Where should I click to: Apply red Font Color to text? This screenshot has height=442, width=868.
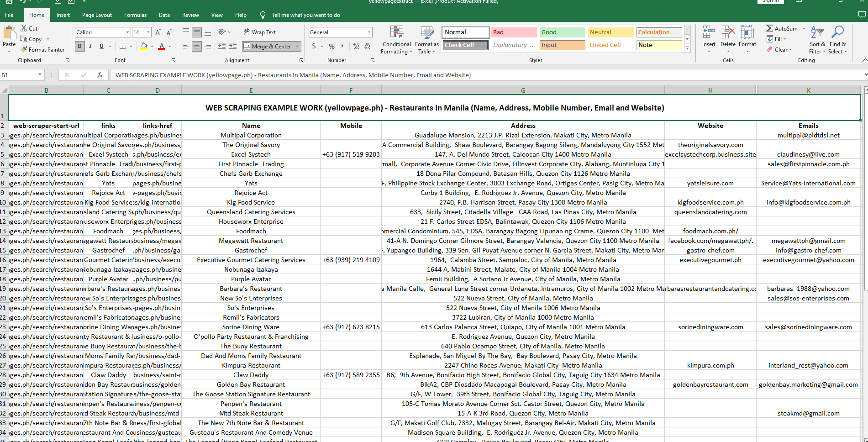coord(161,46)
